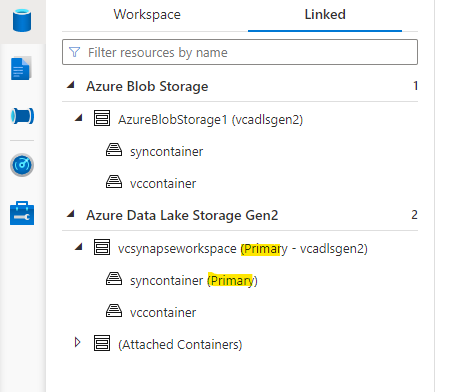This screenshot has width=453, height=392.
Task: Click the count 1 beside Azure Blob Storage
Action: pos(415,86)
